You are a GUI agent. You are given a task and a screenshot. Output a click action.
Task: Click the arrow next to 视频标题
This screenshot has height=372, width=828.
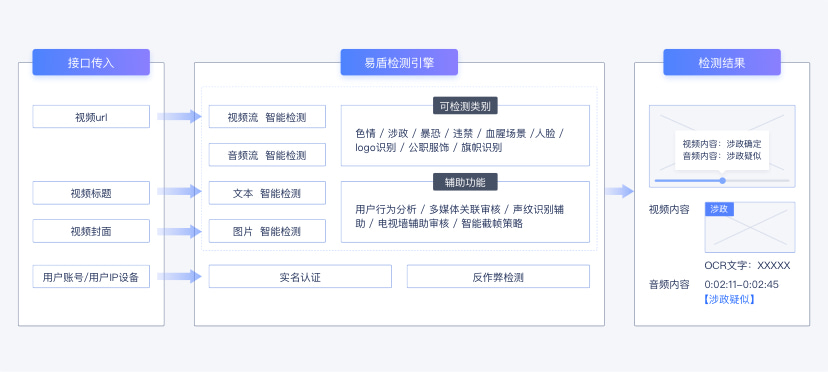[x=180, y=191]
